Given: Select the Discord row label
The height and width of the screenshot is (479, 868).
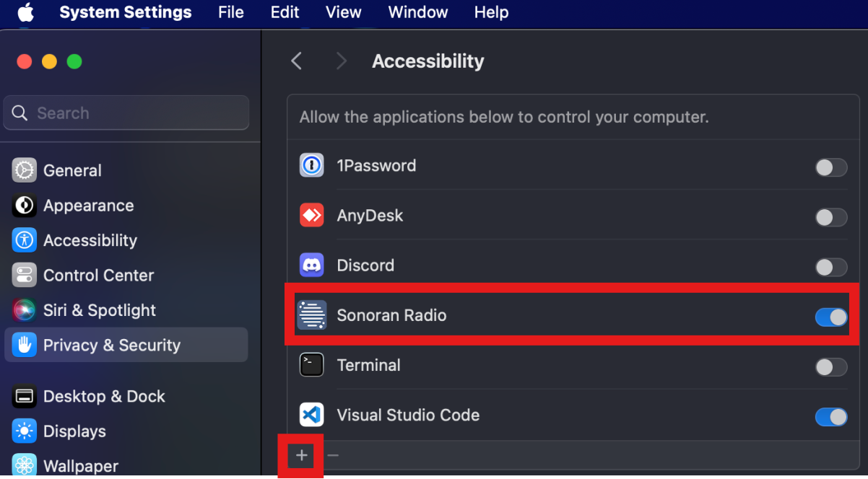Looking at the screenshot, I should [x=365, y=265].
